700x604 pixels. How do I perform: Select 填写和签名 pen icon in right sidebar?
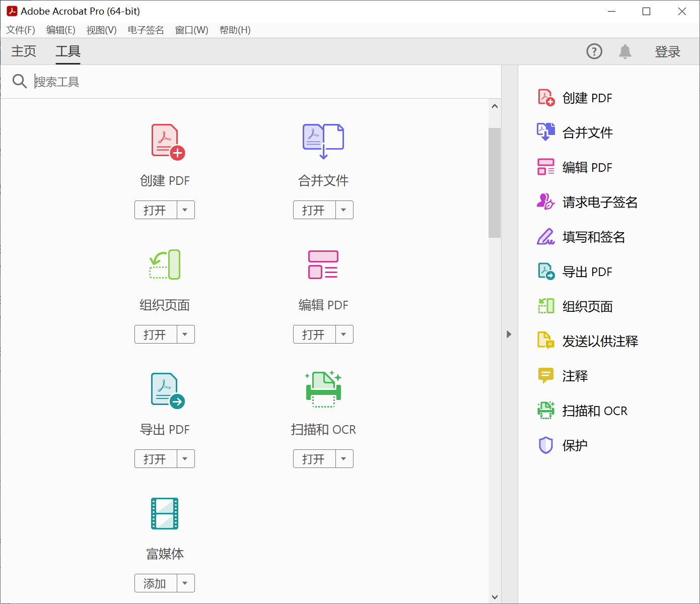546,236
